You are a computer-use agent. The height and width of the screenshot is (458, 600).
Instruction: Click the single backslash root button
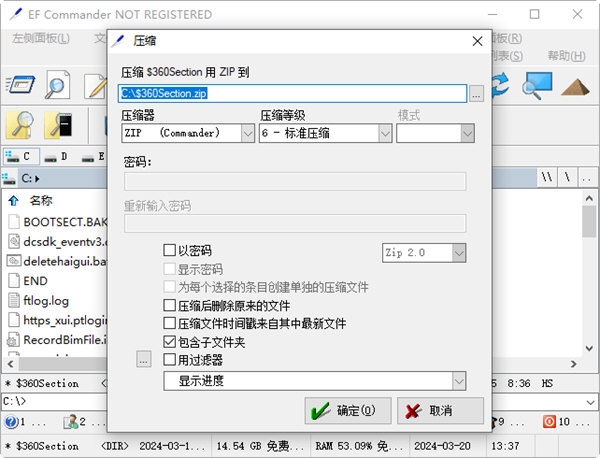pyautogui.click(x=567, y=177)
